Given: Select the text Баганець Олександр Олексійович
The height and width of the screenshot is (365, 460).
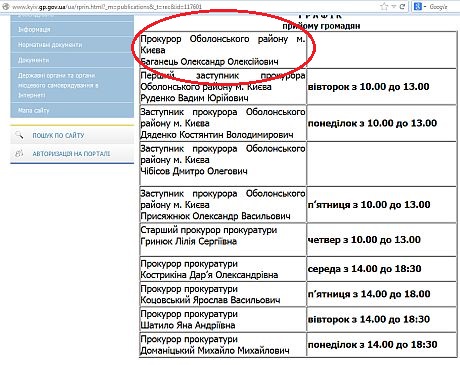Looking at the screenshot, I should click(x=210, y=62).
